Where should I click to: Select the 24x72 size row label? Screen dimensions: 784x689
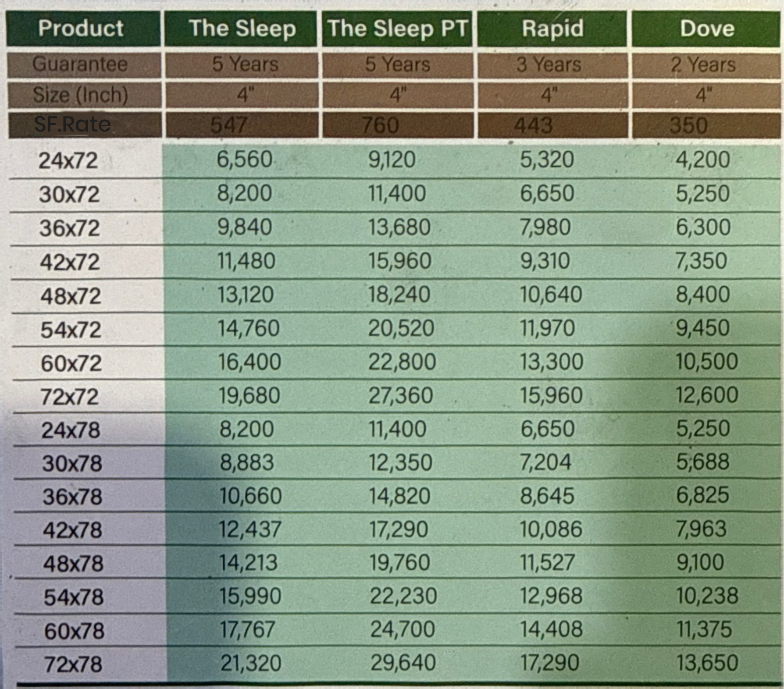(x=68, y=160)
